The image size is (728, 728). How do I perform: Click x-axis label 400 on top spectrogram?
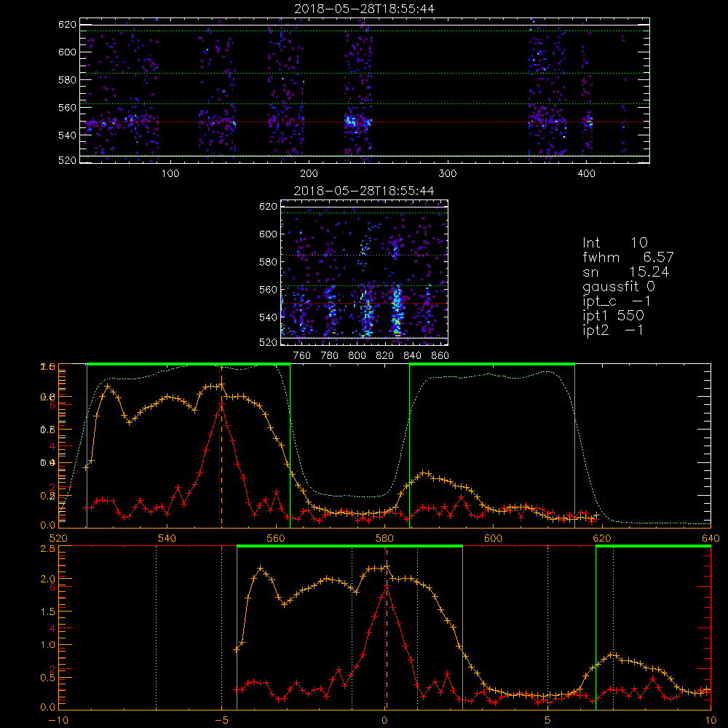tap(586, 174)
